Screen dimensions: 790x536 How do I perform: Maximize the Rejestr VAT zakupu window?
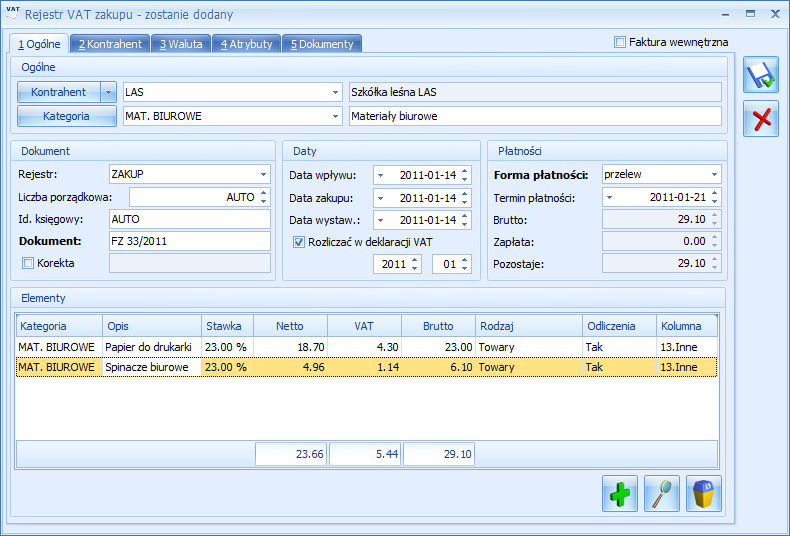click(751, 14)
